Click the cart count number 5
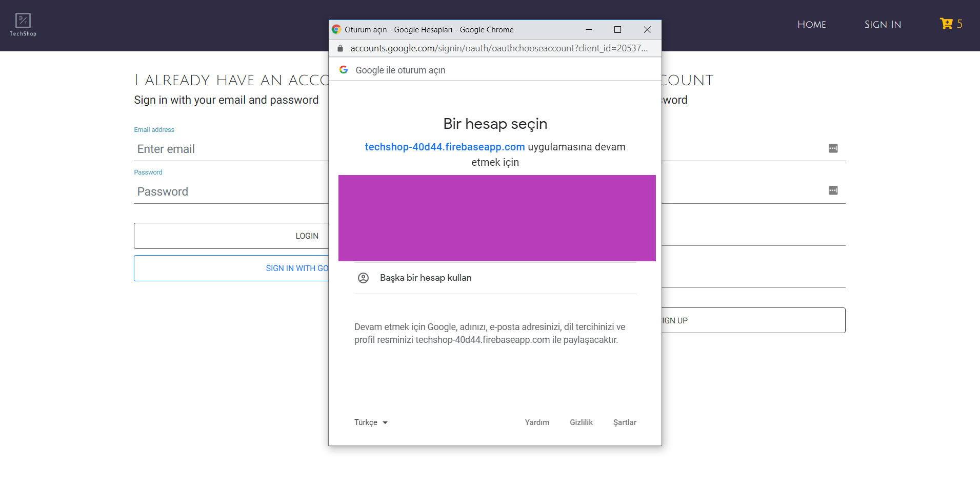 point(959,24)
